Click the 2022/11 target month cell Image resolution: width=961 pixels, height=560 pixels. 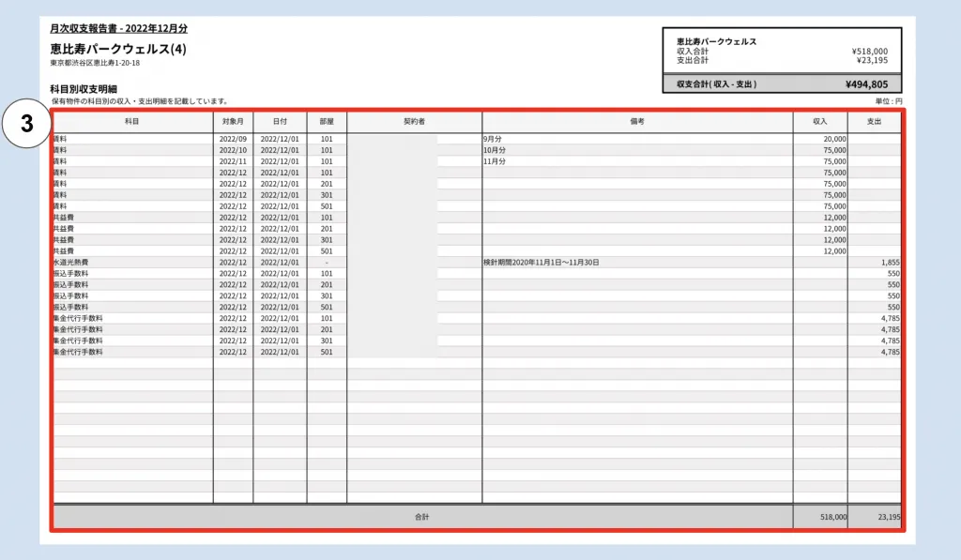click(x=233, y=161)
